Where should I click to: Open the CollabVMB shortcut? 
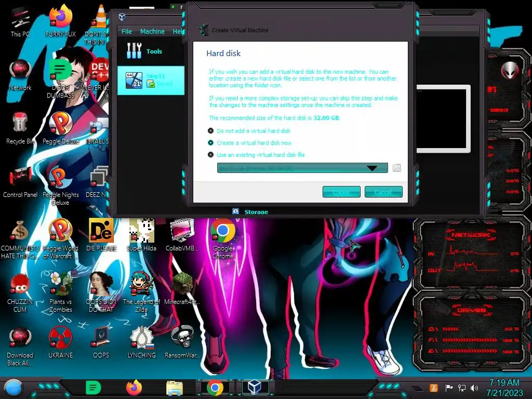tap(182, 235)
